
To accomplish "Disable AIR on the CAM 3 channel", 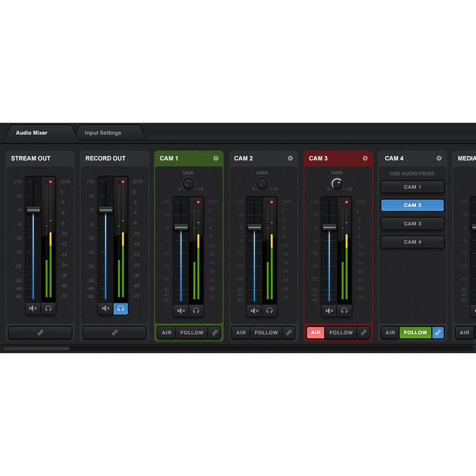I will (315, 333).
